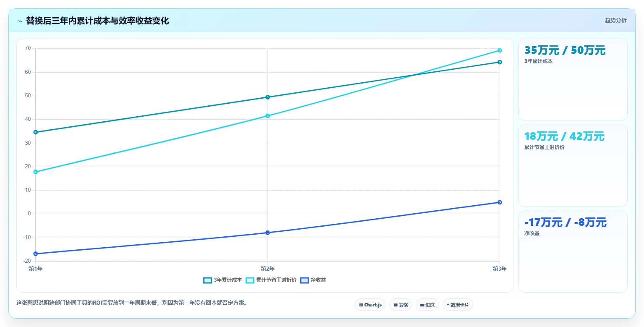
Task: Click the 18万元 / 42万元 card value
Action: coord(564,136)
